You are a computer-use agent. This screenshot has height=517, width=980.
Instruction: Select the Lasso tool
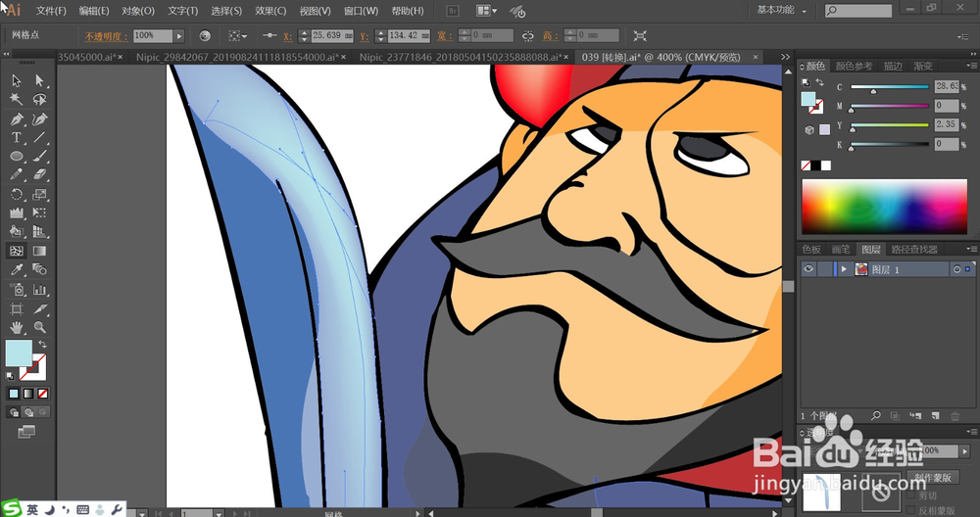coord(39,99)
